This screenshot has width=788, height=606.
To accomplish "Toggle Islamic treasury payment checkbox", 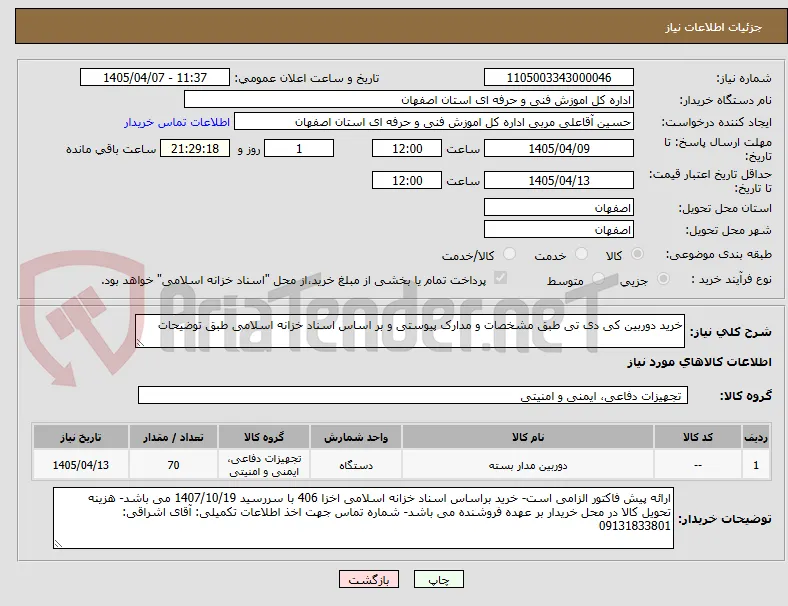I will 501,278.
